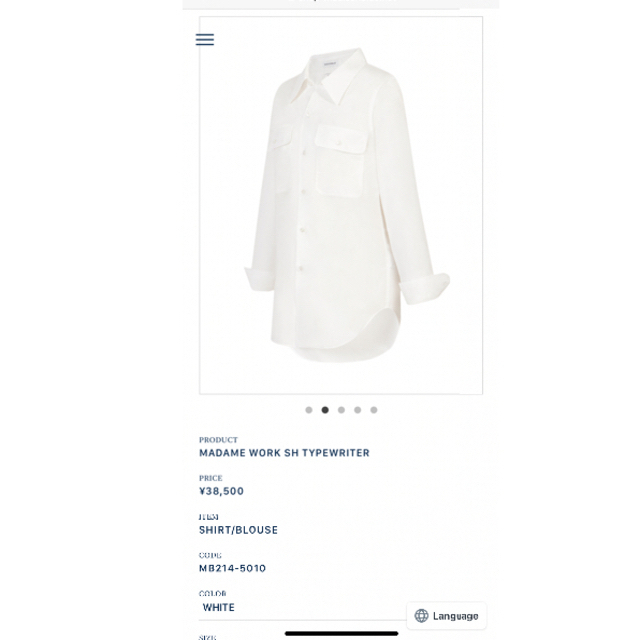Click the ¥38,500 price text
The image size is (640, 640).
[221, 491]
